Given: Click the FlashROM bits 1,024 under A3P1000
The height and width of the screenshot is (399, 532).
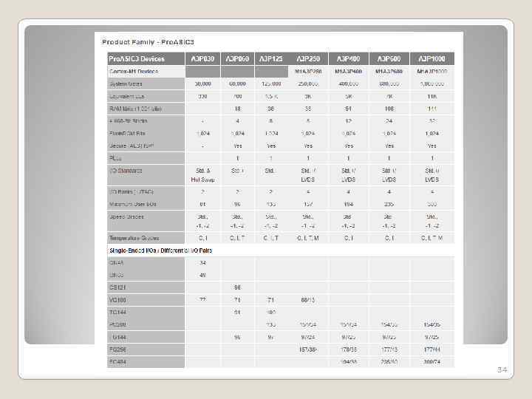Looking at the screenshot, I should click(x=432, y=133).
